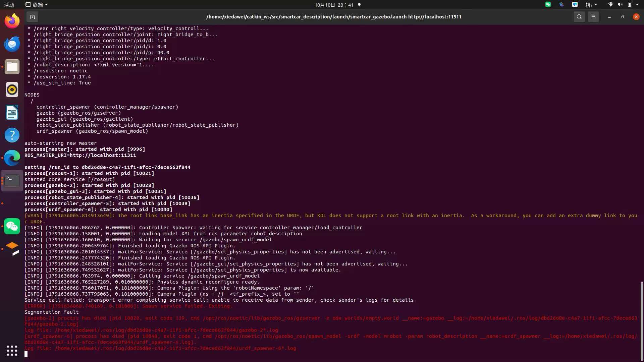Show all applications grid

pyautogui.click(x=12, y=351)
